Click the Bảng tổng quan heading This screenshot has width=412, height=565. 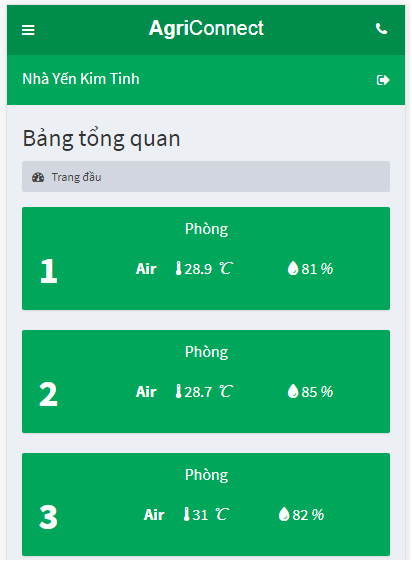(102, 140)
